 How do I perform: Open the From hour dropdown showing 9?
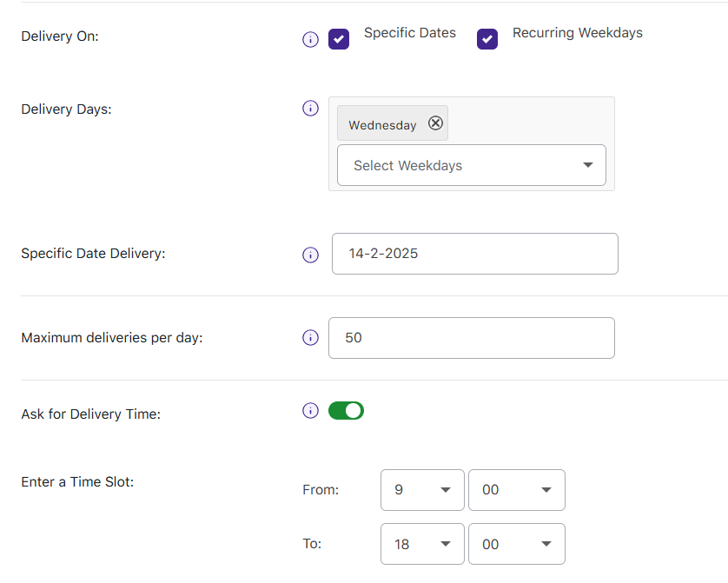[423, 490]
